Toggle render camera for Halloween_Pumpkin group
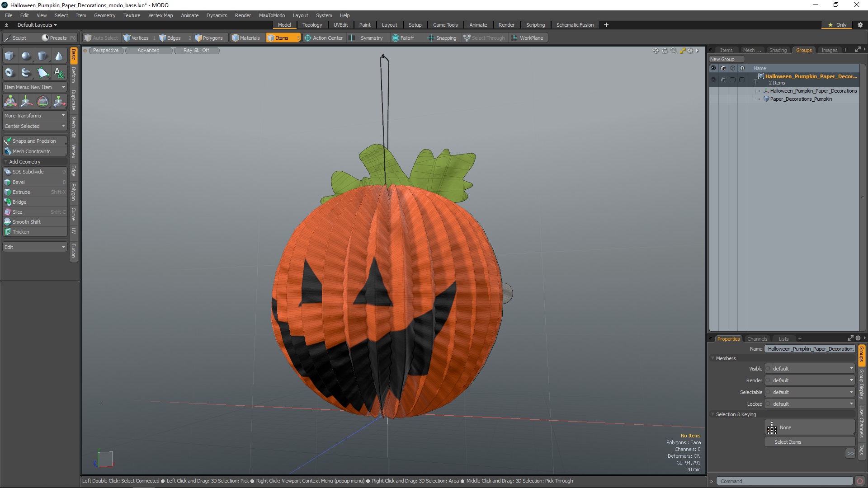The image size is (868, 488). tap(723, 80)
